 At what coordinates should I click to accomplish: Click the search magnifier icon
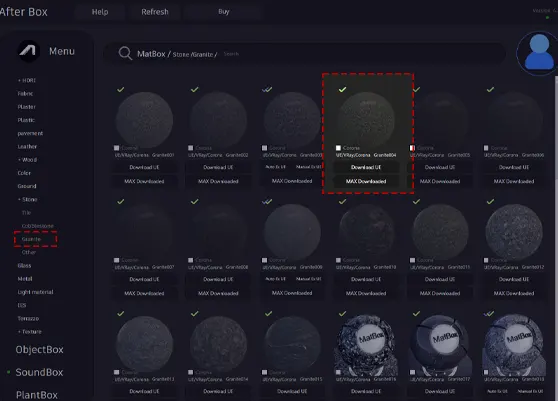point(125,53)
